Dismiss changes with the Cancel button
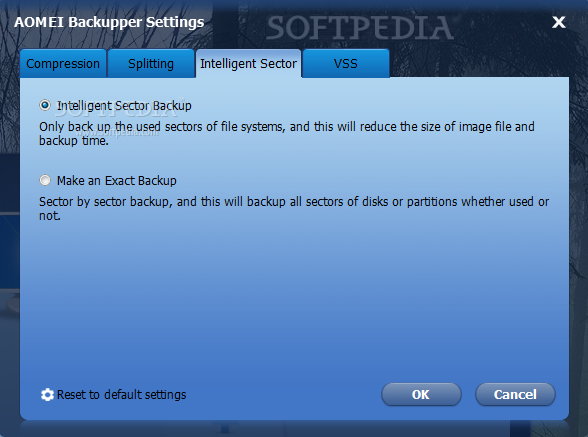Screen dimensions: 588x437 515,395
